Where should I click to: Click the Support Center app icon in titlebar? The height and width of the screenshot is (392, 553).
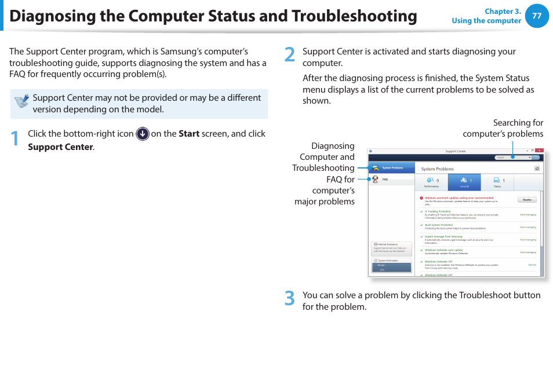(370, 151)
